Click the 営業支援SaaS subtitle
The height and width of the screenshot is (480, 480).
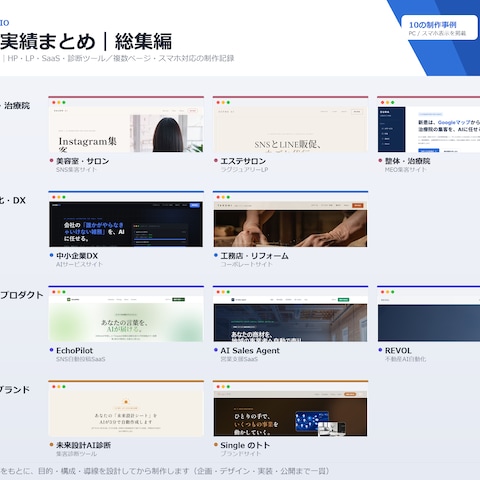(239, 359)
